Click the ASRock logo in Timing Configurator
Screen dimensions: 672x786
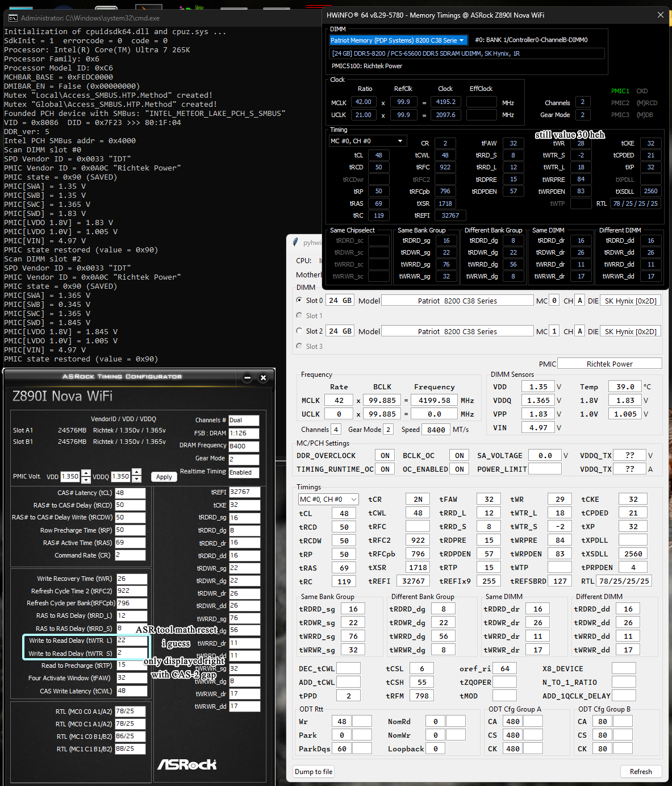click(187, 764)
